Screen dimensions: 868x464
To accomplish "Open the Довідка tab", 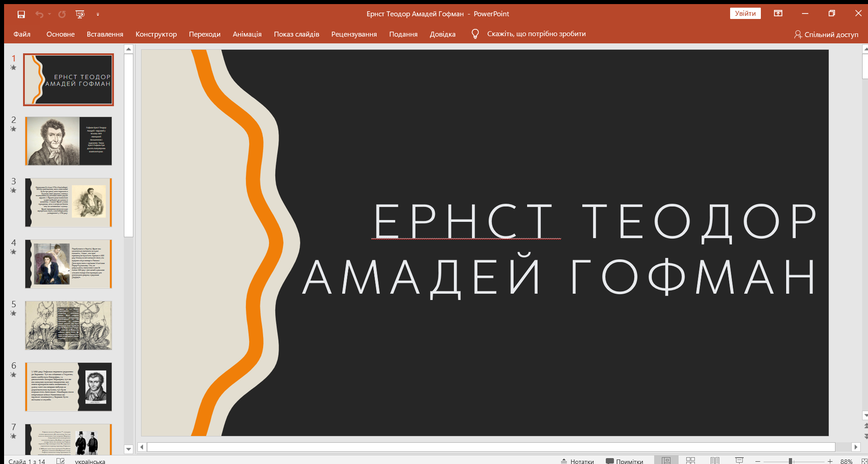I will click(x=443, y=34).
